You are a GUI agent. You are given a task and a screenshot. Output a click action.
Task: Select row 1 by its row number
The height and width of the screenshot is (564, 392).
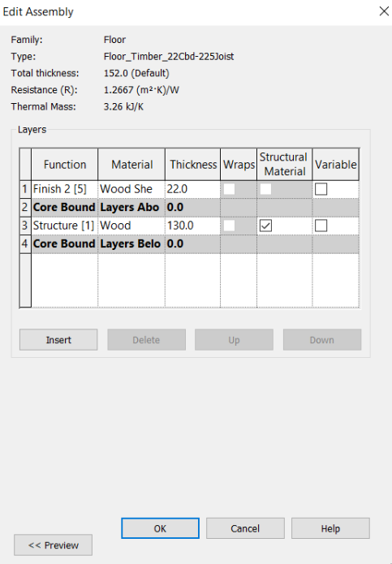pyautogui.click(x=25, y=189)
